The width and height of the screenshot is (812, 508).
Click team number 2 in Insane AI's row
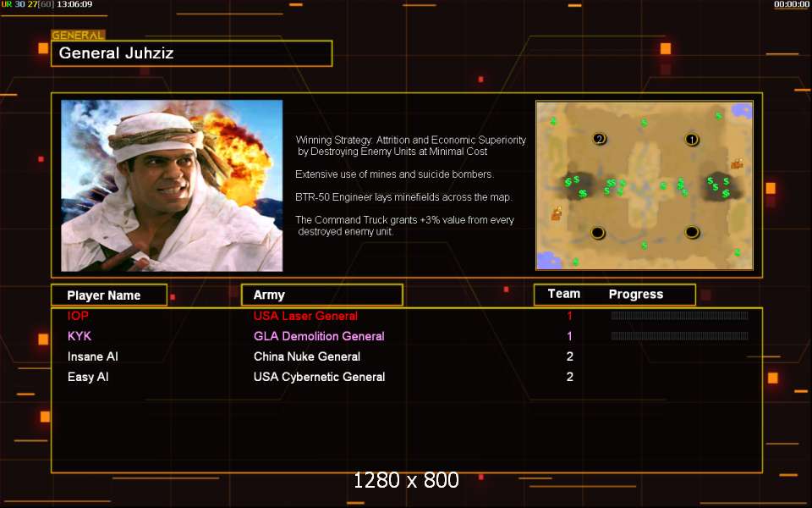coord(569,356)
